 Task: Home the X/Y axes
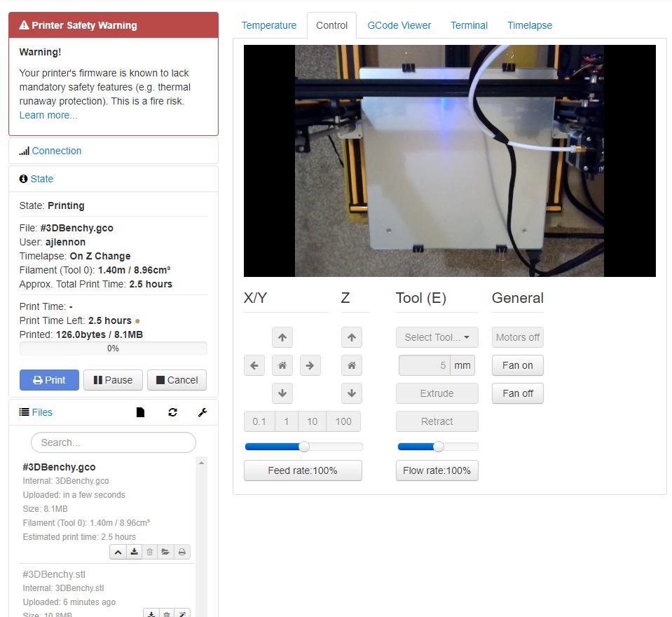[282, 365]
